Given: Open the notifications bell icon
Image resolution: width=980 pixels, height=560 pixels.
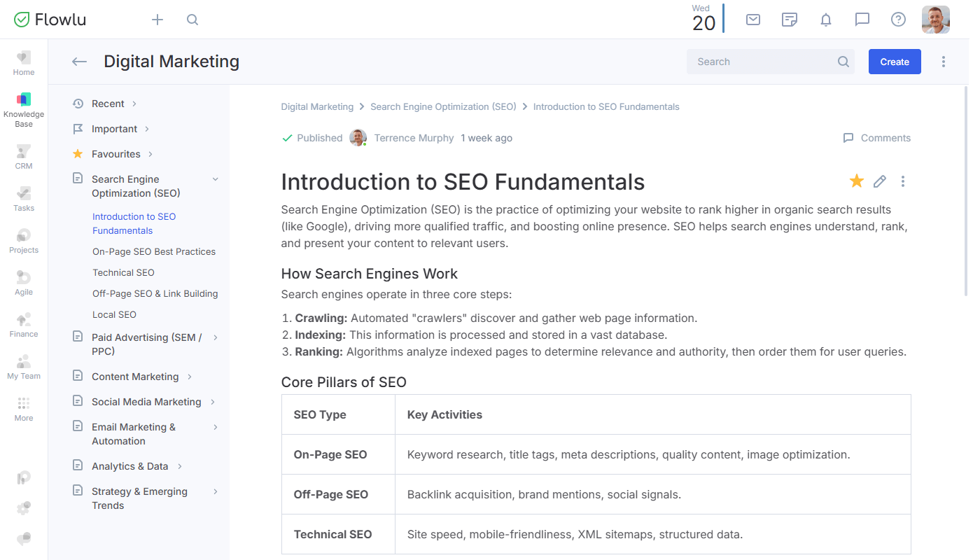Looking at the screenshot, I should click(826, 20).
